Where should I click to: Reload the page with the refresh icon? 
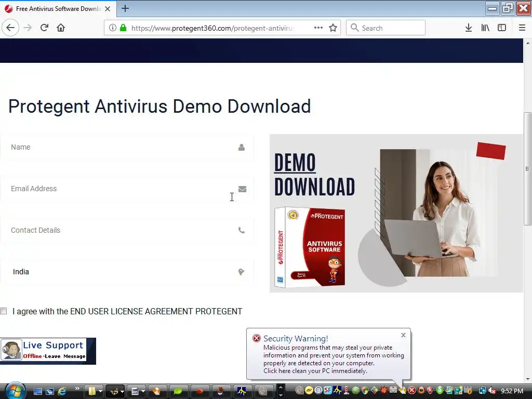(x=44, y=28)
